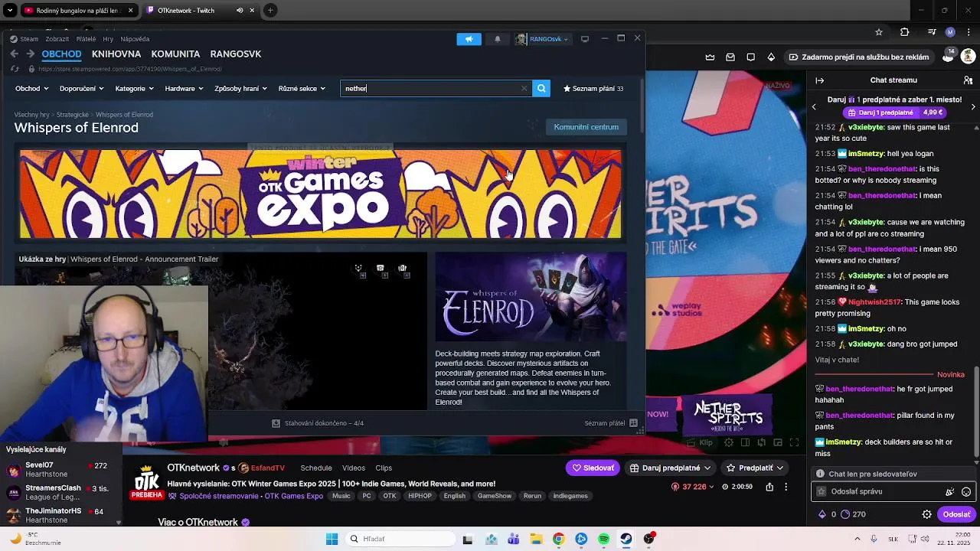Click the Všechny hry breadcrumb link
The width and height of the screenshot is (980, 551).
coord(31,115)
